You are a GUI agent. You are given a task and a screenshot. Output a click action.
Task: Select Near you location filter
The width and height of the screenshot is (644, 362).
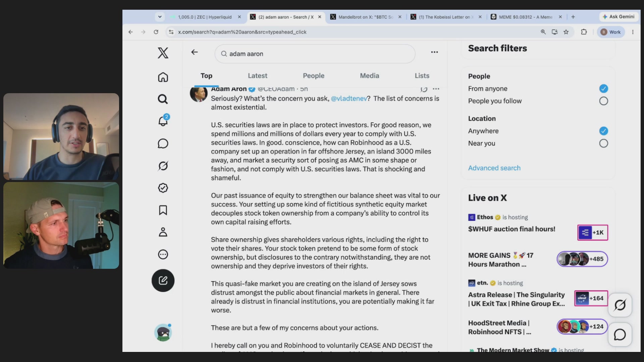coord(603,143)
